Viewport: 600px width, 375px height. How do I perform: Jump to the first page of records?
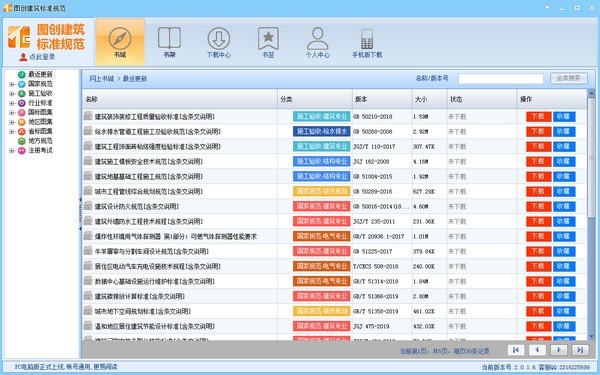pyautogui.click(x=516, y=350)
